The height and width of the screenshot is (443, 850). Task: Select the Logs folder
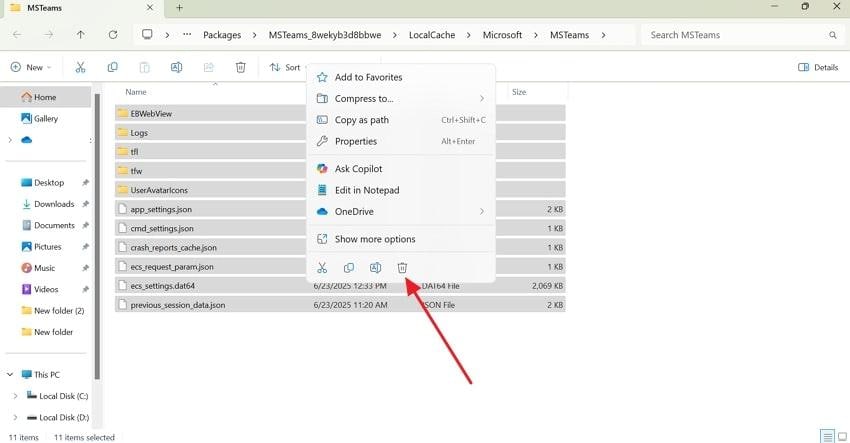click(x=139, y=133)
